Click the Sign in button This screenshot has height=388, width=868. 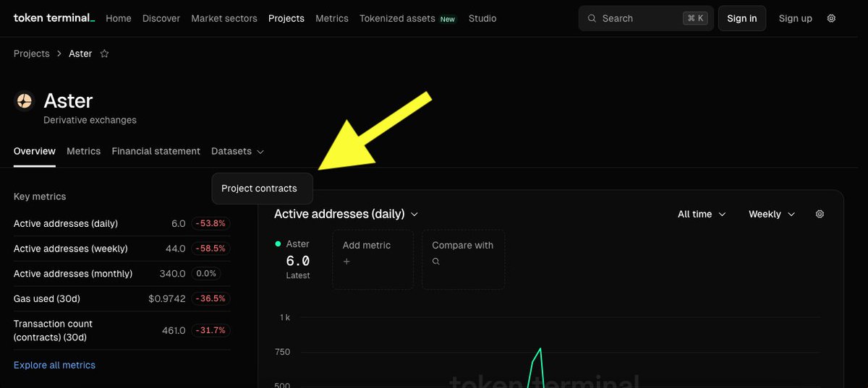[742, 18]
